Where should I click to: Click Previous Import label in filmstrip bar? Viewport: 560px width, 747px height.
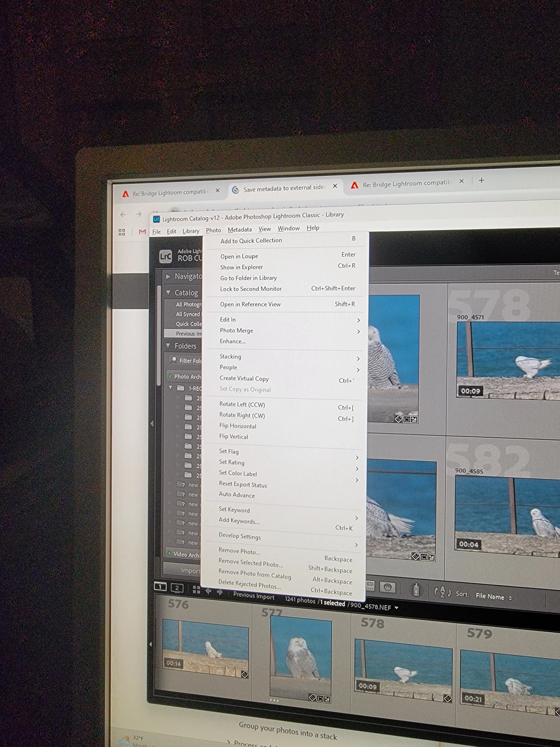tap(254, 596)
